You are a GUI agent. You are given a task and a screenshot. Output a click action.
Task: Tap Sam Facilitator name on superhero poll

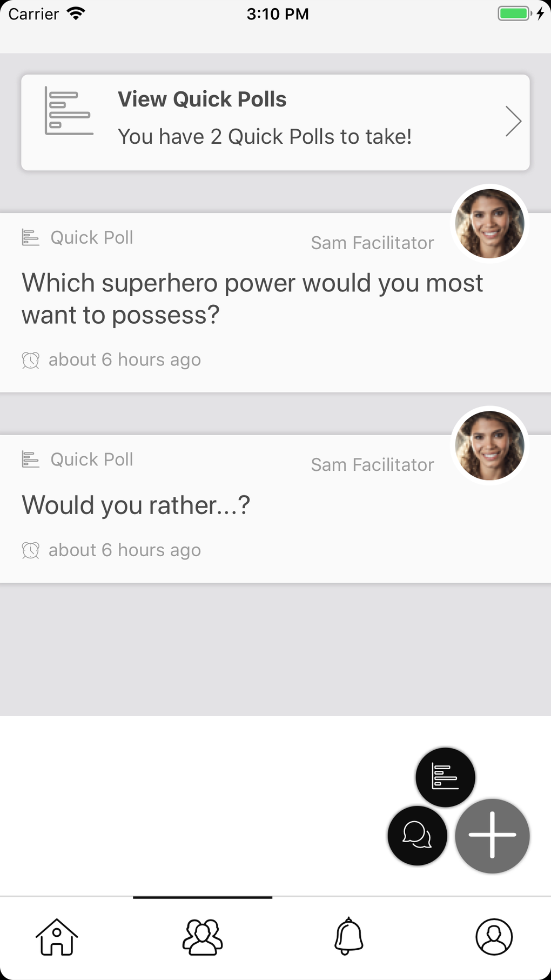(372, 243)
